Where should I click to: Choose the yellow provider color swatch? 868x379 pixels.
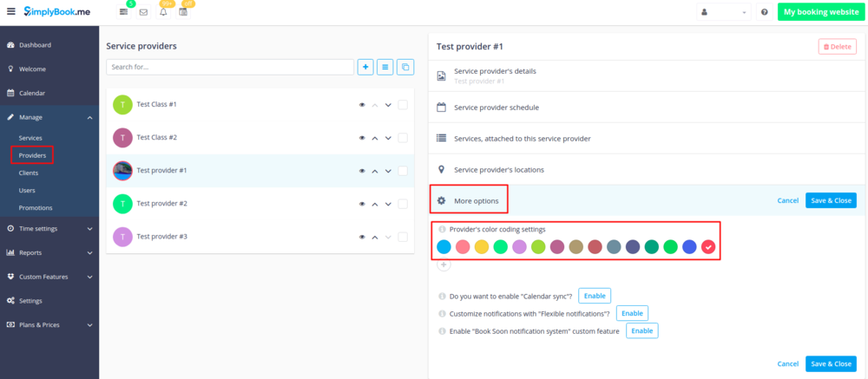coord(481,247)
